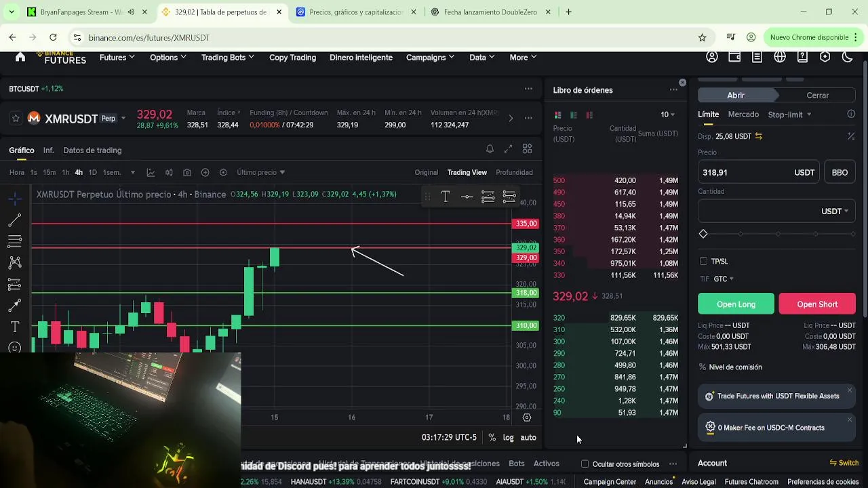The width and height of the screenshot is (868, 488).
Task: Switch to Datos de trading tab
Action: click(92, 150)
